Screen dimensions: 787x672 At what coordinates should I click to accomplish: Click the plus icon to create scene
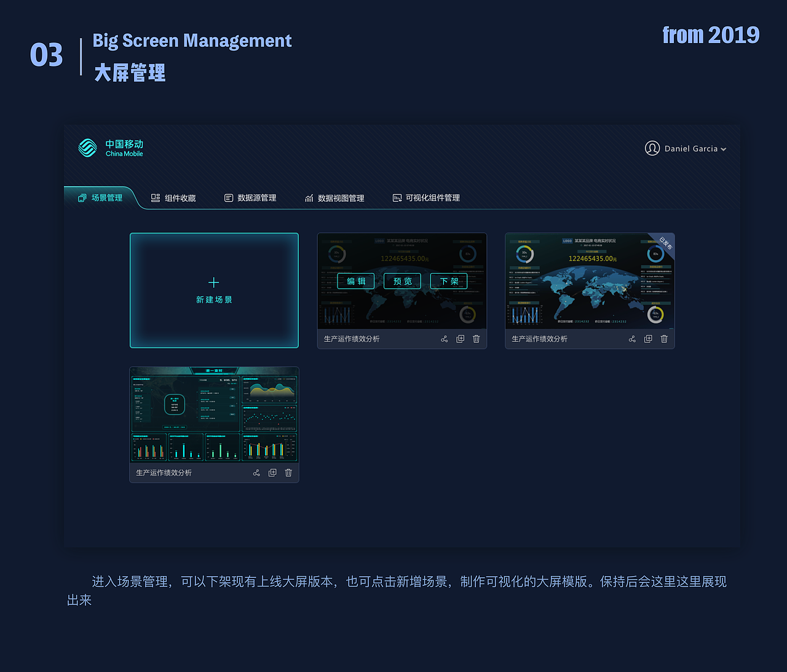pos(214,282)
